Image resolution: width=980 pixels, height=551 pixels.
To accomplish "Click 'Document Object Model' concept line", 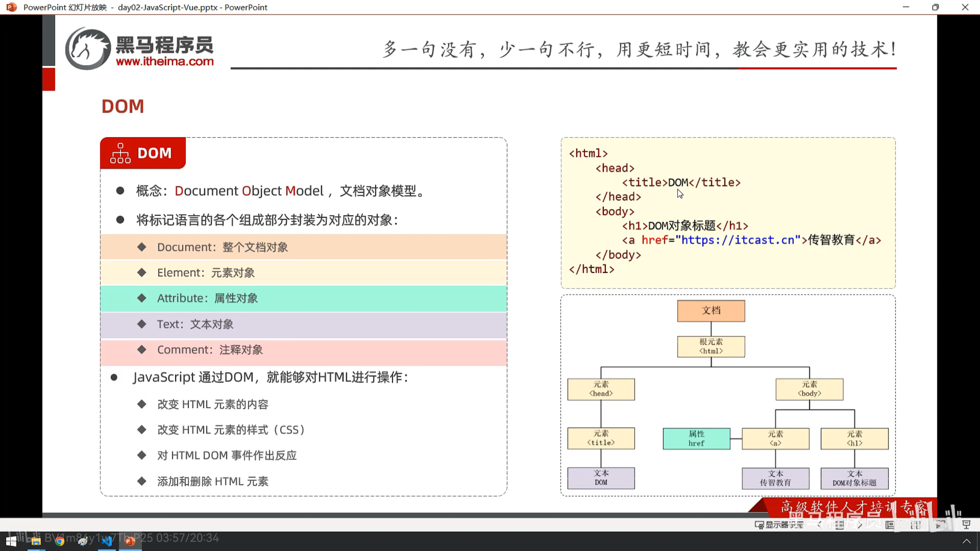I will click(281, 191).
